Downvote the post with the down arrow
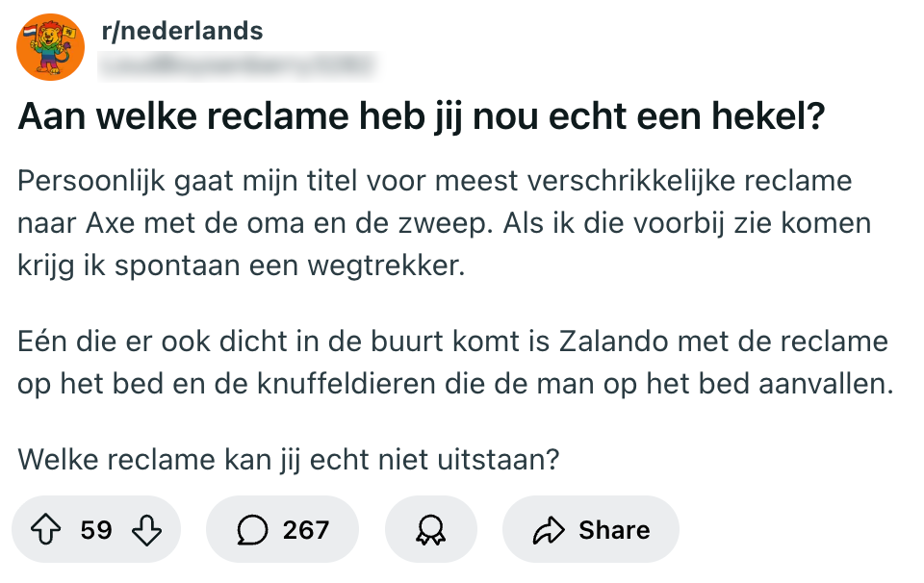Viewport: 924px width, 583px height. point(145,530)
